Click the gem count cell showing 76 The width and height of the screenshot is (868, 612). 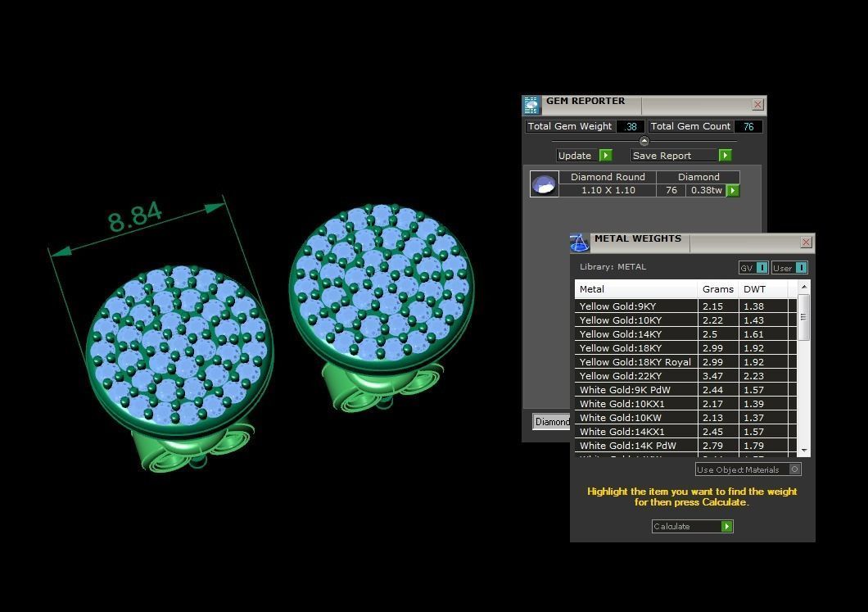pos(671,191)
